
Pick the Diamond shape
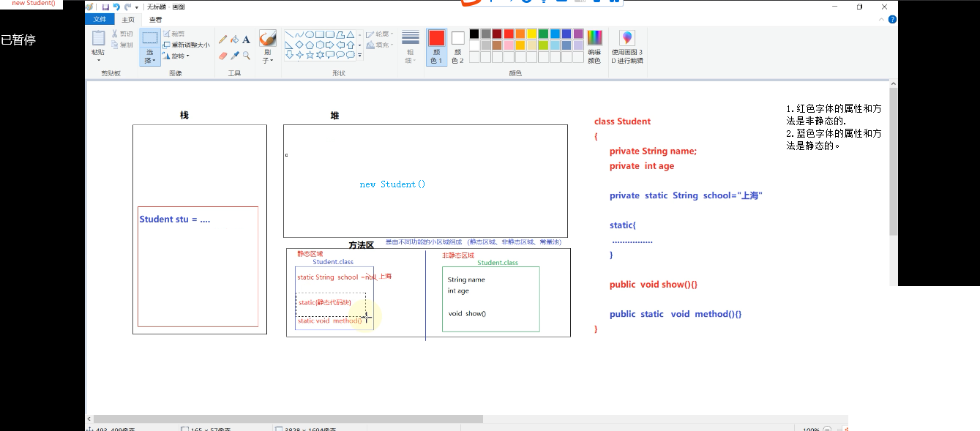[x=299, y=45]
